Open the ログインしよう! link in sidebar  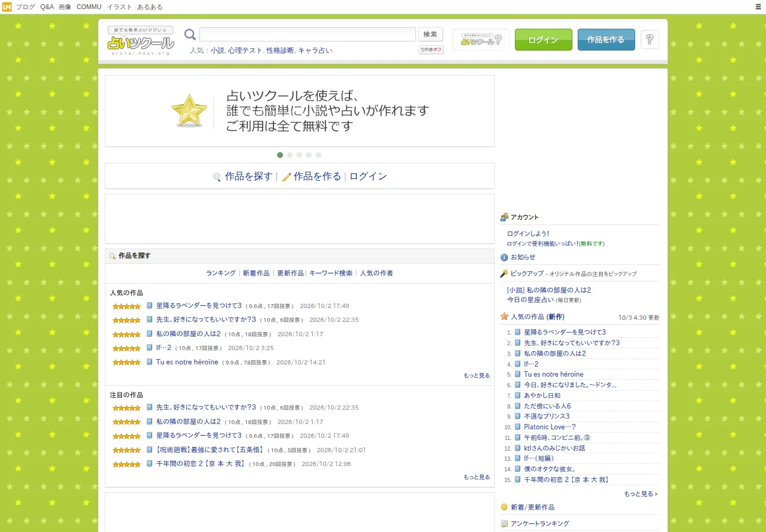pos(528,234)
